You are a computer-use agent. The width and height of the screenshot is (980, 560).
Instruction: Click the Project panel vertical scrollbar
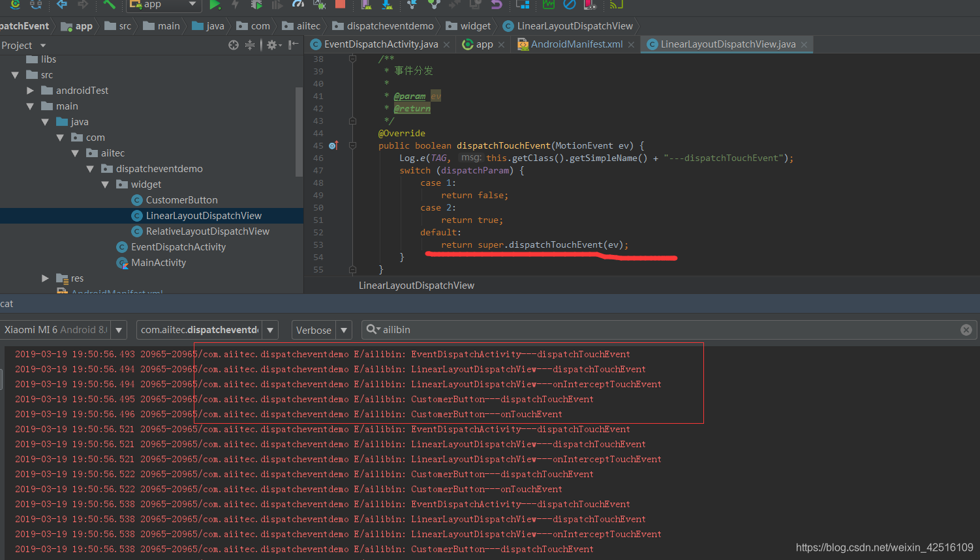click(299, 130)
